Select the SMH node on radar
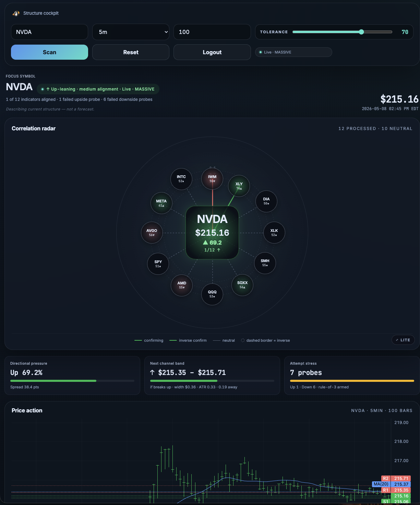 265,263
